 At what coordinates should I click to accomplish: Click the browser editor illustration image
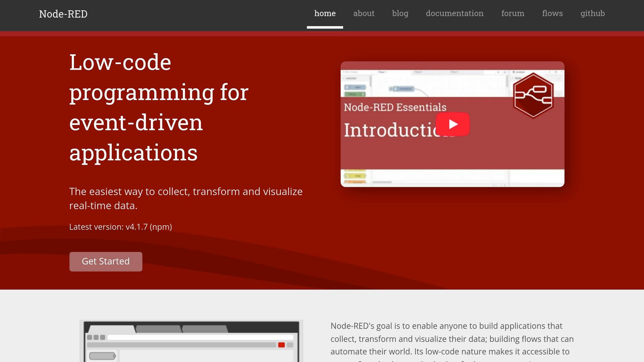pos(191,341)
